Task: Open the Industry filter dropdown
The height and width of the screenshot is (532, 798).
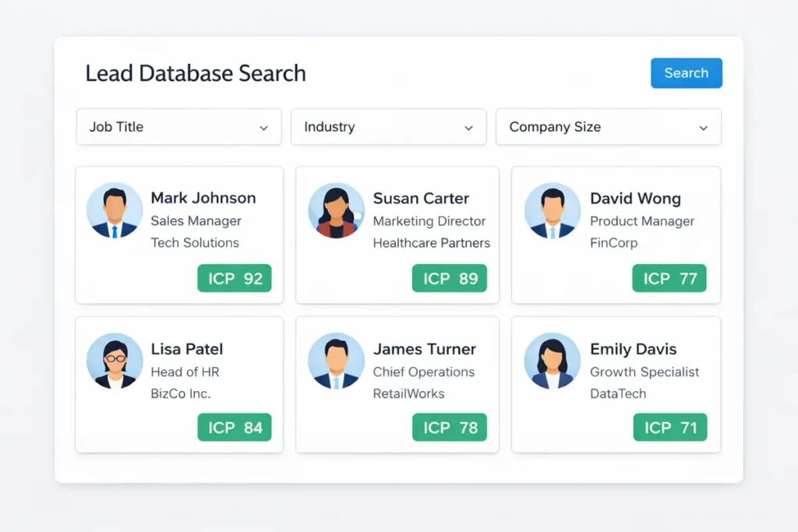Action: [388, 127]
